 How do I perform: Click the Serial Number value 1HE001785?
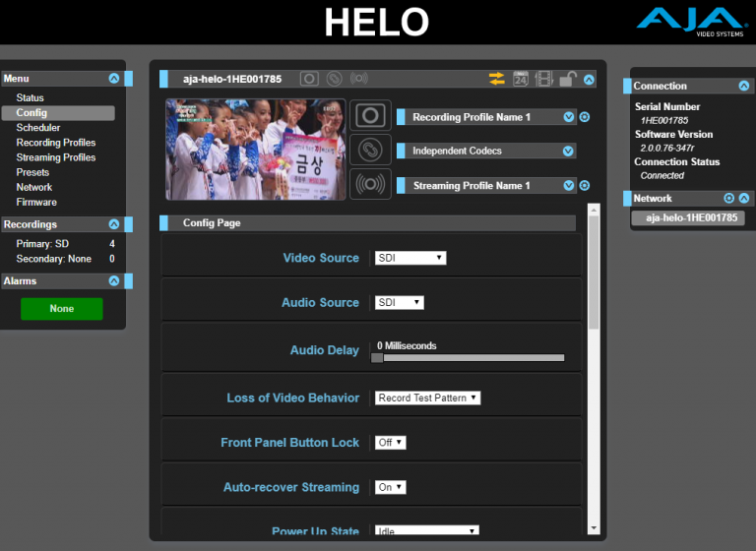click(664, 120)
